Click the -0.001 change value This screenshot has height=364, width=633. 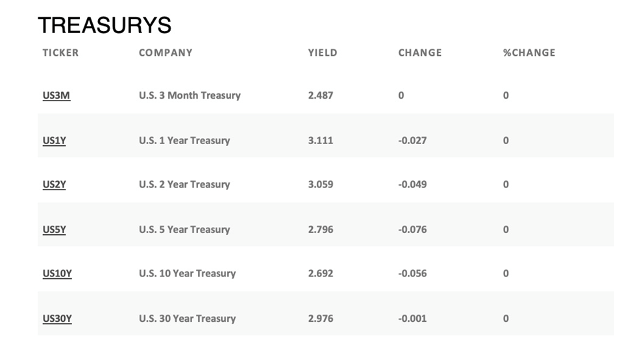click(x=412, y=318)
